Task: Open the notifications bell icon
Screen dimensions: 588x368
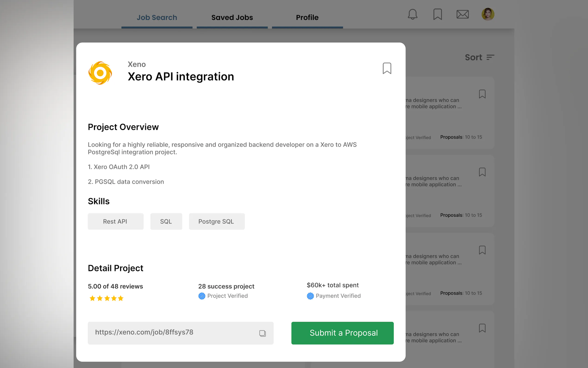Action: point(412,14)
